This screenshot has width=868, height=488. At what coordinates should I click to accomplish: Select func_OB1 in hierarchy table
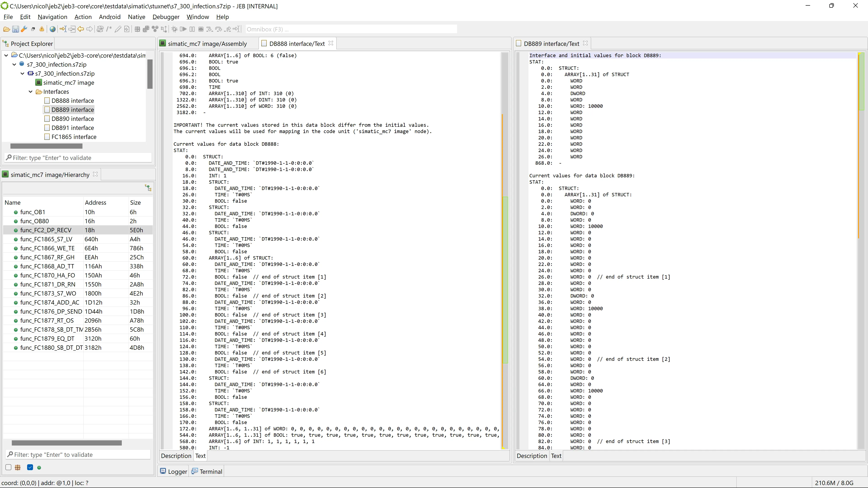[78, 212]
